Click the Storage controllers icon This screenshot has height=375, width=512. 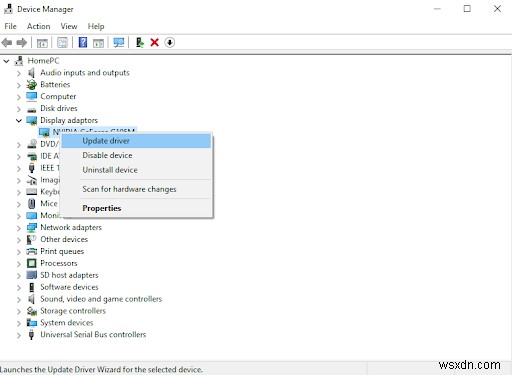pyautogui.click(x=32, y=311)
